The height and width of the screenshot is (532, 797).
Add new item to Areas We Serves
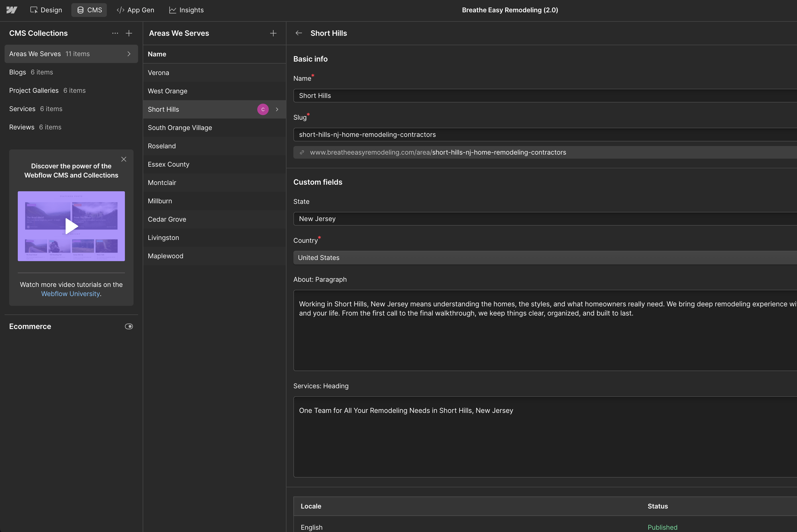tap(273, 33)
